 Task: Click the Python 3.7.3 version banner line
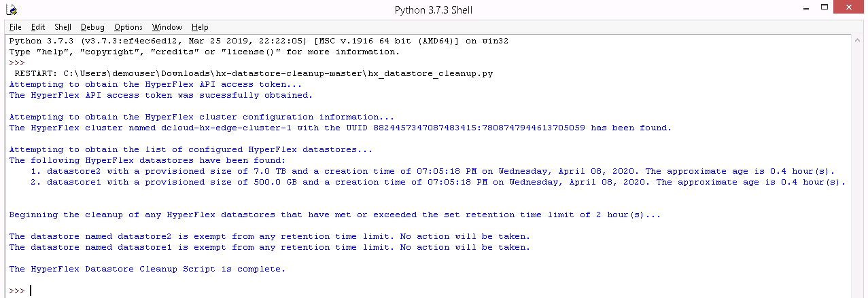tap(259, 41)
